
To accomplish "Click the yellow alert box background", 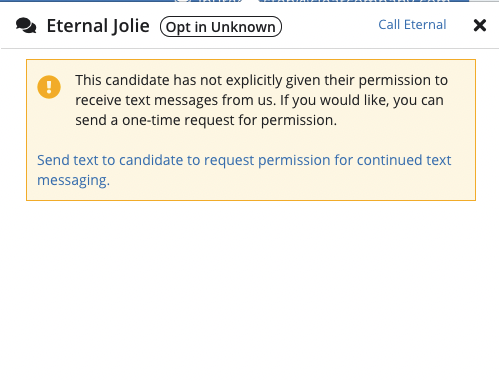I will (251, 140).
